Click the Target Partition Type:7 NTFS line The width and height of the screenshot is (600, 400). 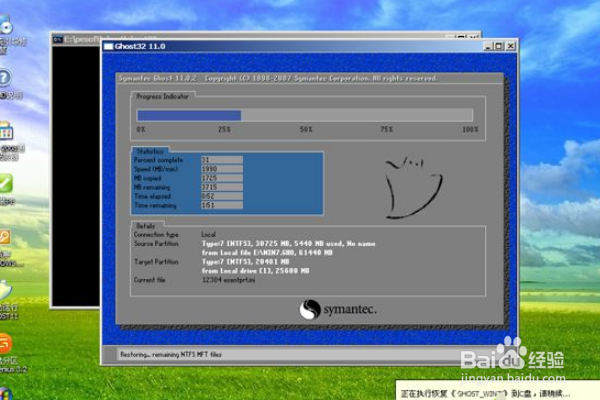246,262
